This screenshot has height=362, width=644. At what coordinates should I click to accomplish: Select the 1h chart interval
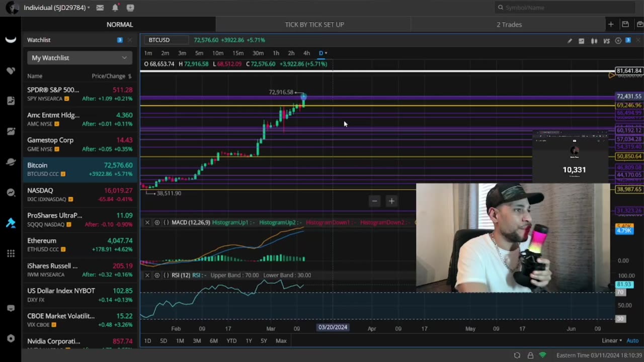tap(276, 53)
